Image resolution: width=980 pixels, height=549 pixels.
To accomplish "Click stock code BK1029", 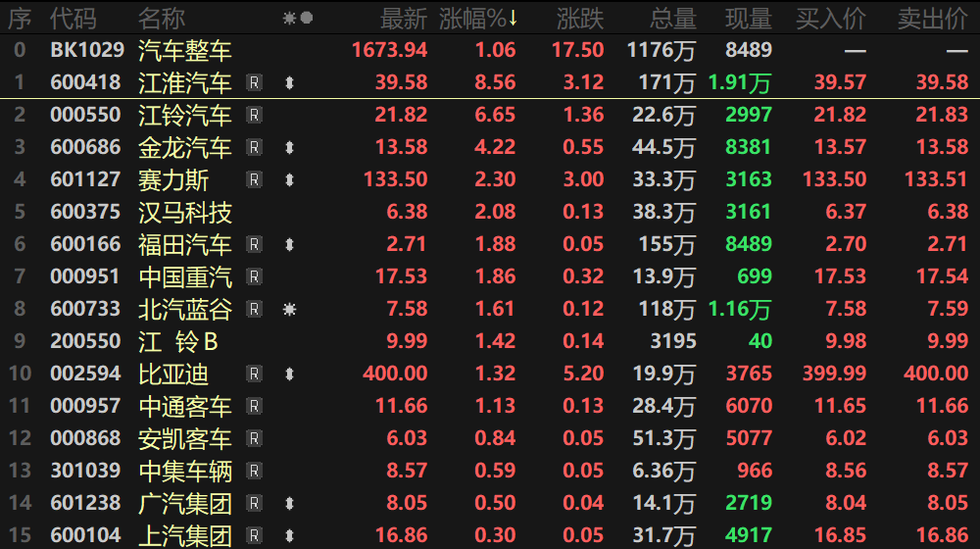I will tap(87, 50).
